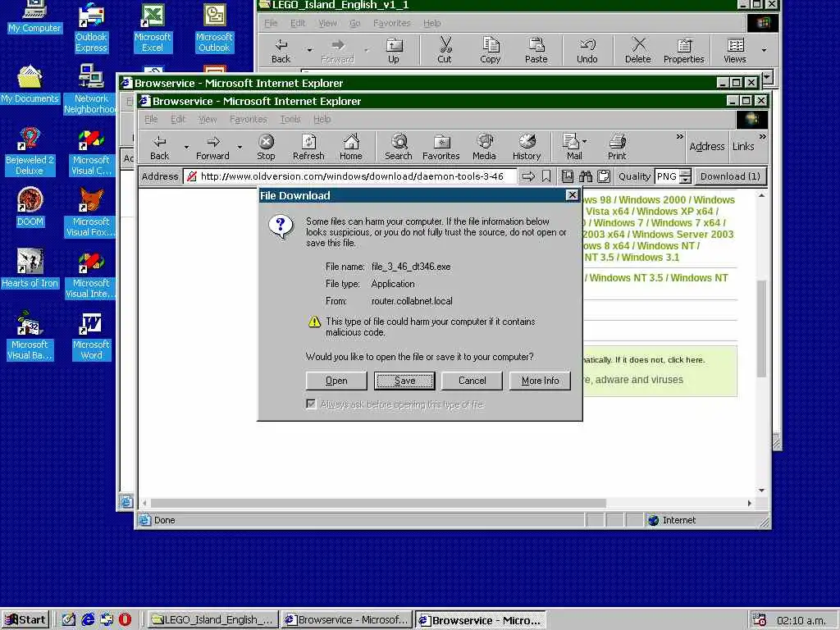Launch Internet Explorer from quick launch

point(88,619)
